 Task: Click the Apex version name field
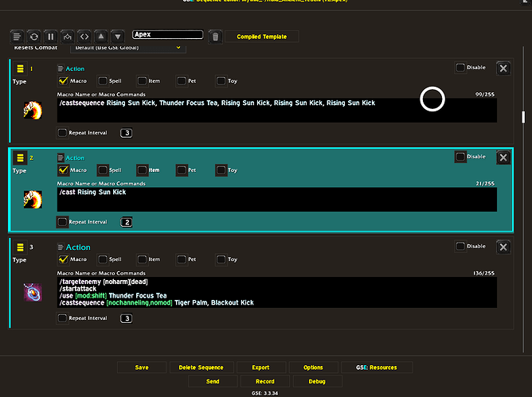click(167, 34)
